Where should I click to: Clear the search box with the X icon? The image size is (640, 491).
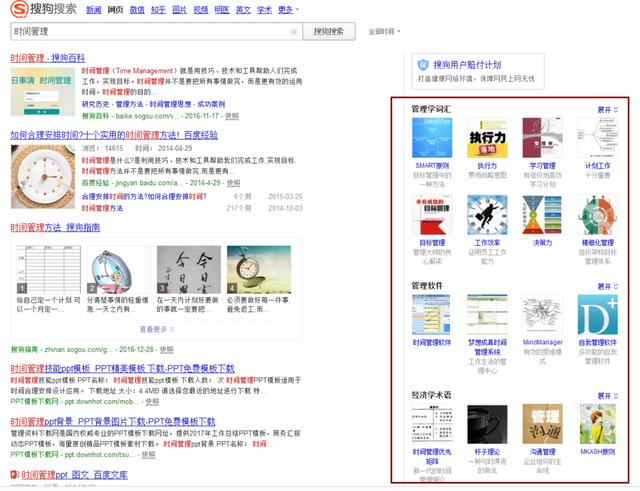click(293, 32)
